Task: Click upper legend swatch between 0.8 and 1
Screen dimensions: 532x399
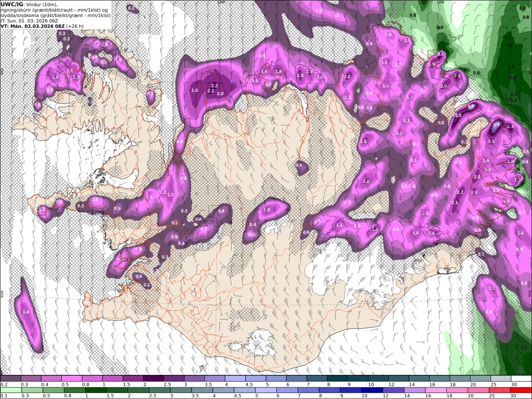Action: 92,378
